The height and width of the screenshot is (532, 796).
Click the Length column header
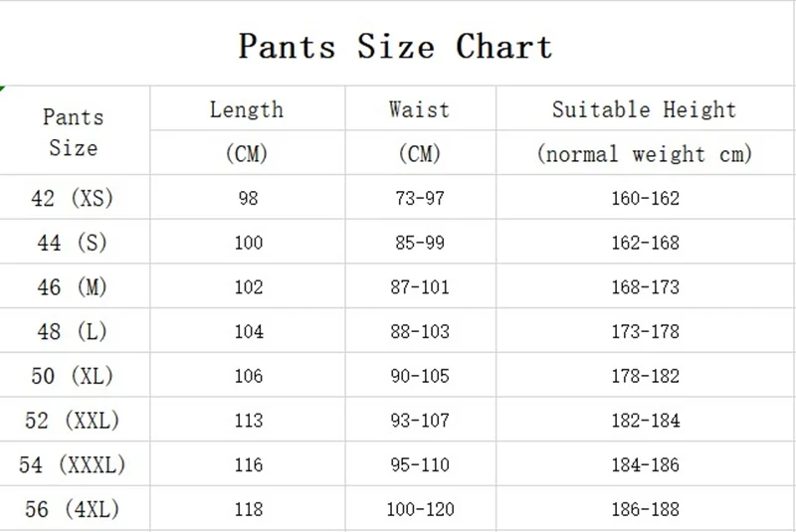coord(247,109)
